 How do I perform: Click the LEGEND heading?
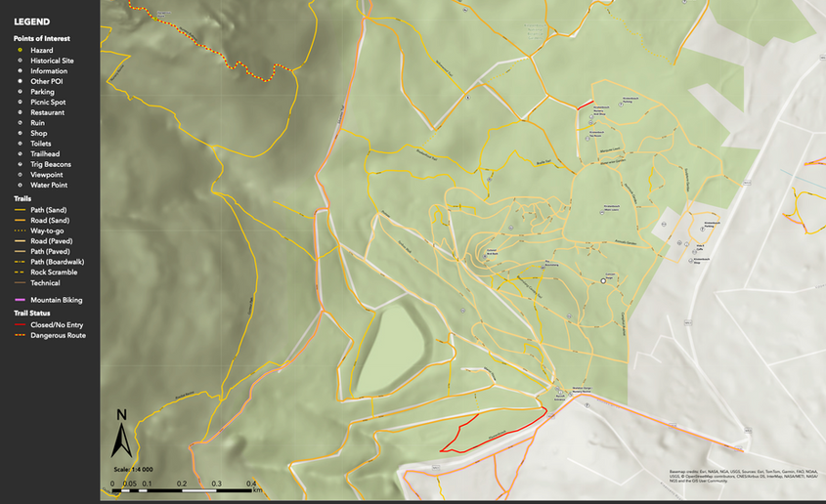(x=31, y=21)
